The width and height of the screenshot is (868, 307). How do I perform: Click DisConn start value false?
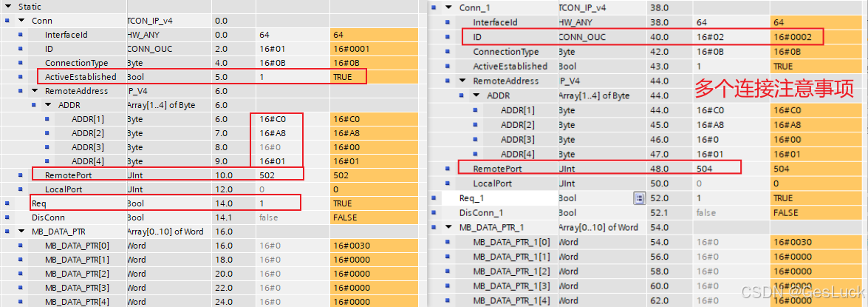point(268,217)
